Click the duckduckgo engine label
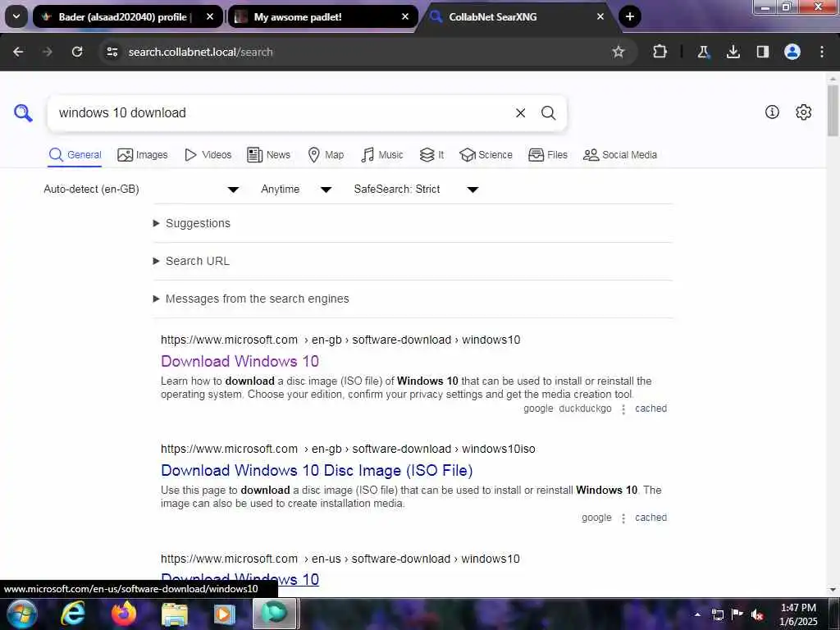 pyautogui.click(x=585, y=409)
